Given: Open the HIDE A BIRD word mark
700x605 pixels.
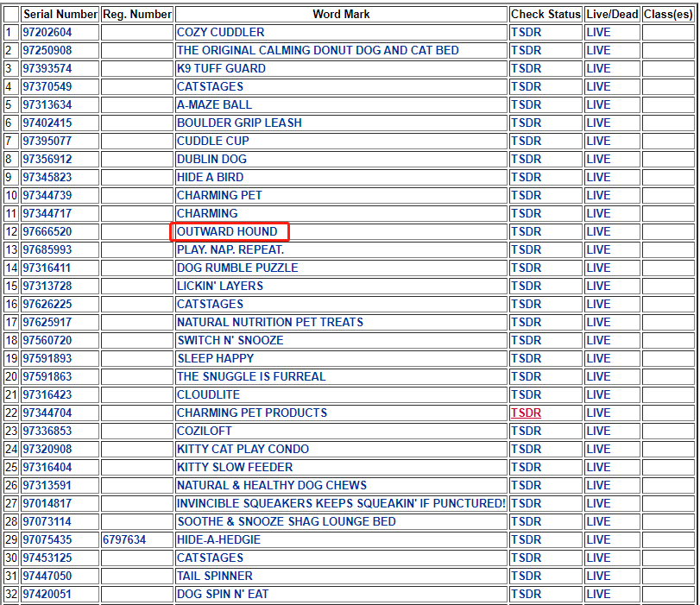Looking at the screenshot, I should pos(211,177).
